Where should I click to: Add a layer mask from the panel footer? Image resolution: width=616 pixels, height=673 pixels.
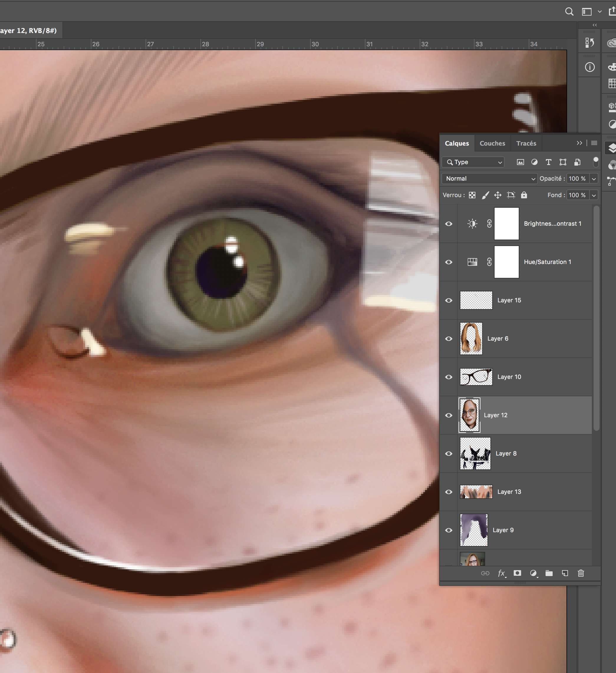[517, 573]
